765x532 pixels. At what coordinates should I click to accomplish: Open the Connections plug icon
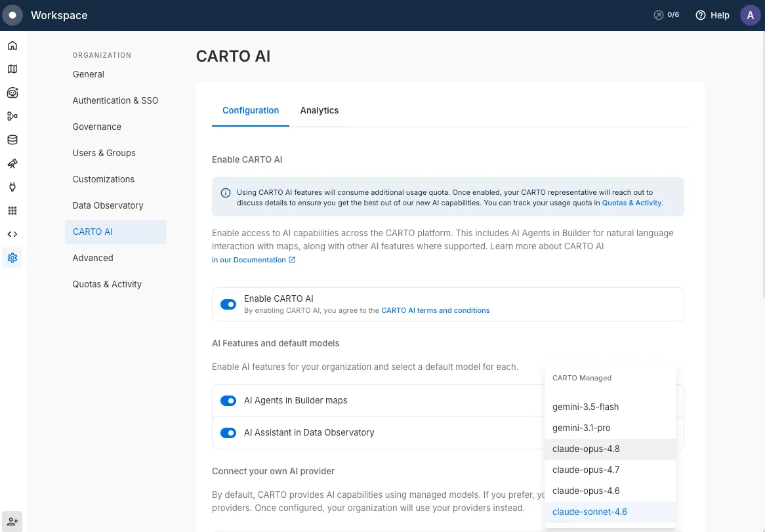pos(12,187)
